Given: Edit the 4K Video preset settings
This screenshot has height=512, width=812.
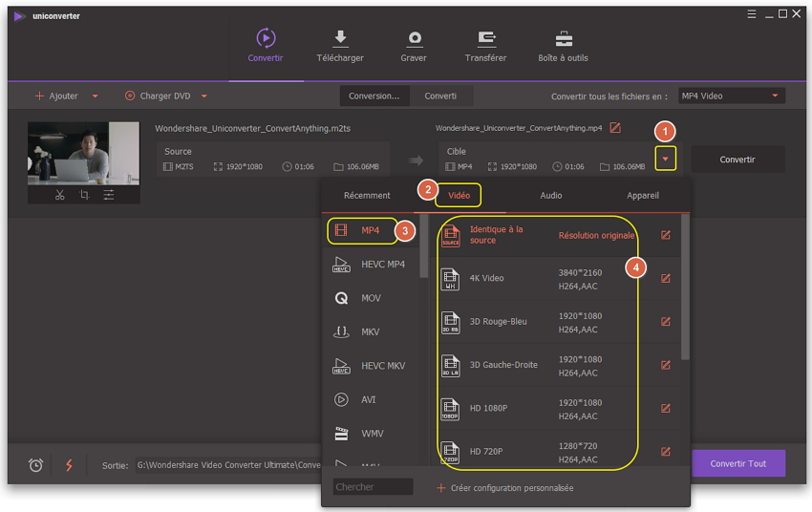Looking at the screenshot, I should (x=666, y=279).
